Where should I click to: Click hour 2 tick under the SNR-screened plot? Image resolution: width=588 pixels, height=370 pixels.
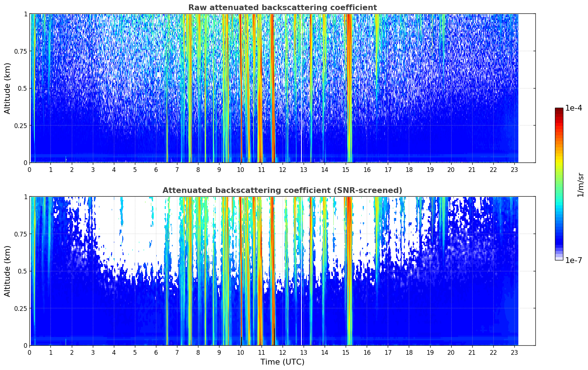(72, 352)
